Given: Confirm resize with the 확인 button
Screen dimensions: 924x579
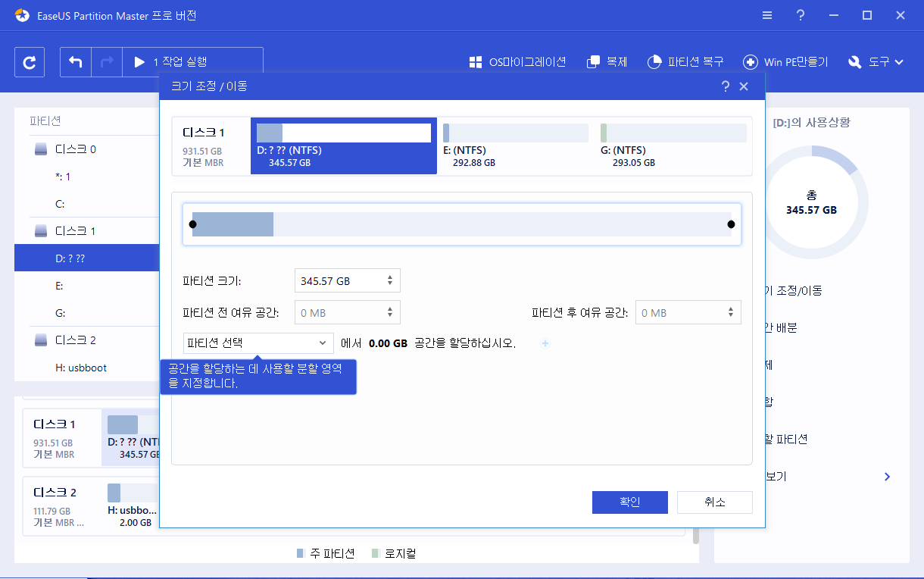Looking at the screenshot, I should [629, 502].
